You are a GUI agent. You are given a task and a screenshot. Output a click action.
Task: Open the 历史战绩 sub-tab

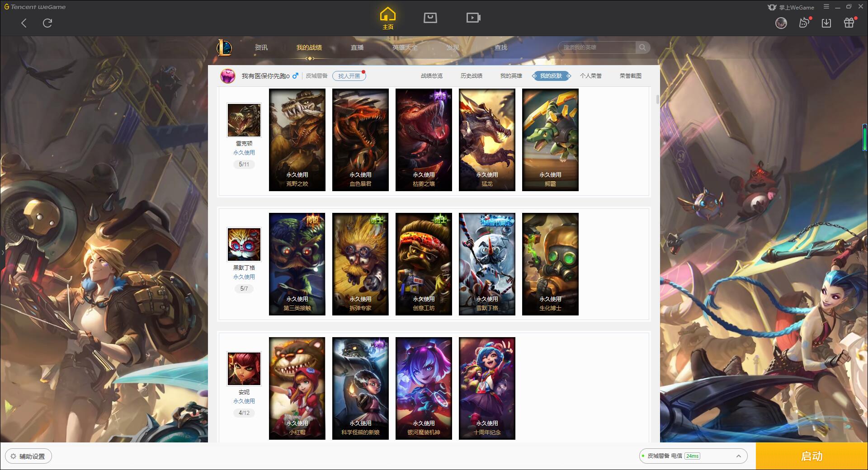472,76
